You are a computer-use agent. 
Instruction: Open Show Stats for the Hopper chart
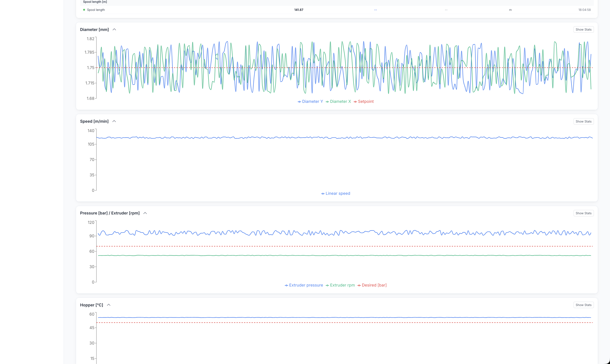[584, 305]
